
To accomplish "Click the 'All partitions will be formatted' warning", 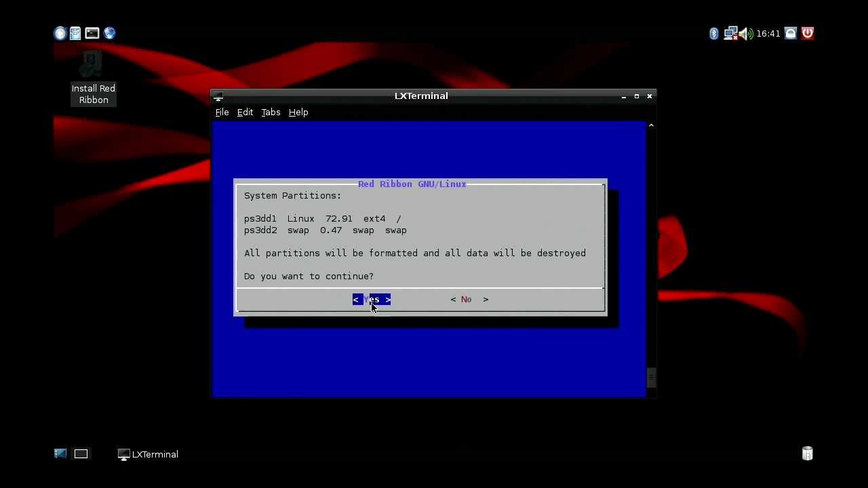I will tap(415, 253).
